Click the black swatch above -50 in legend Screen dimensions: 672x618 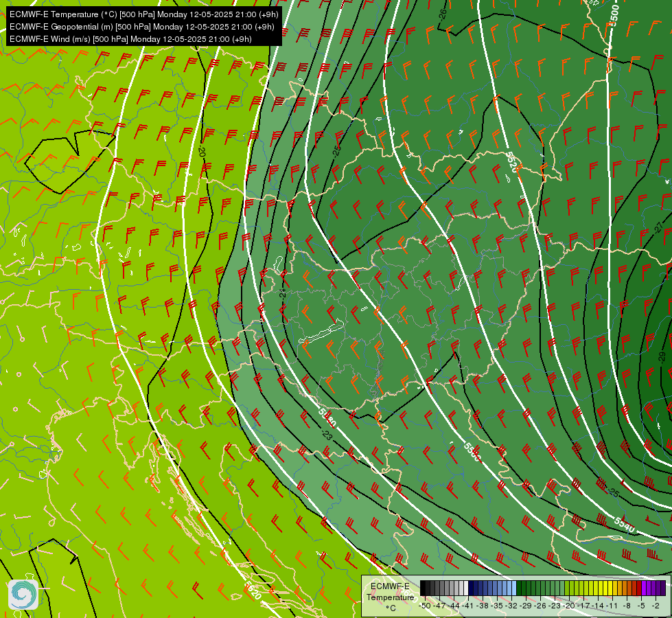(423, 588)
